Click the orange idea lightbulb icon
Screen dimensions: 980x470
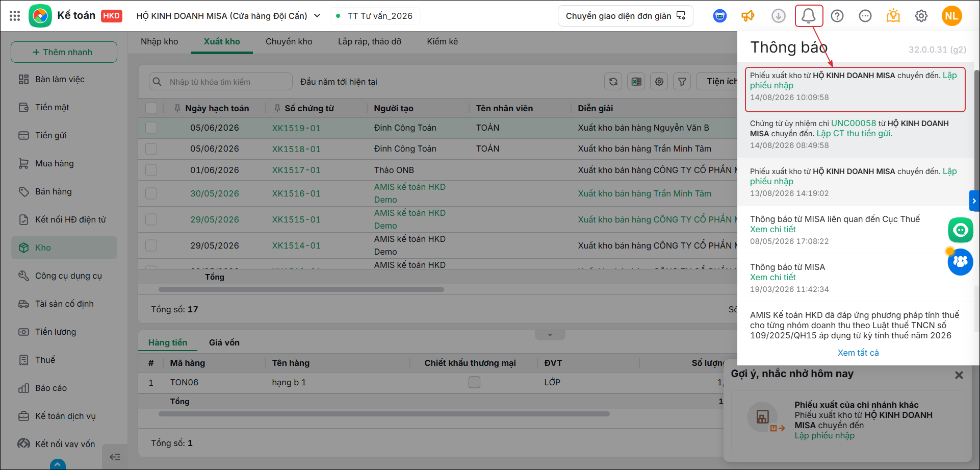click(893, 16)
